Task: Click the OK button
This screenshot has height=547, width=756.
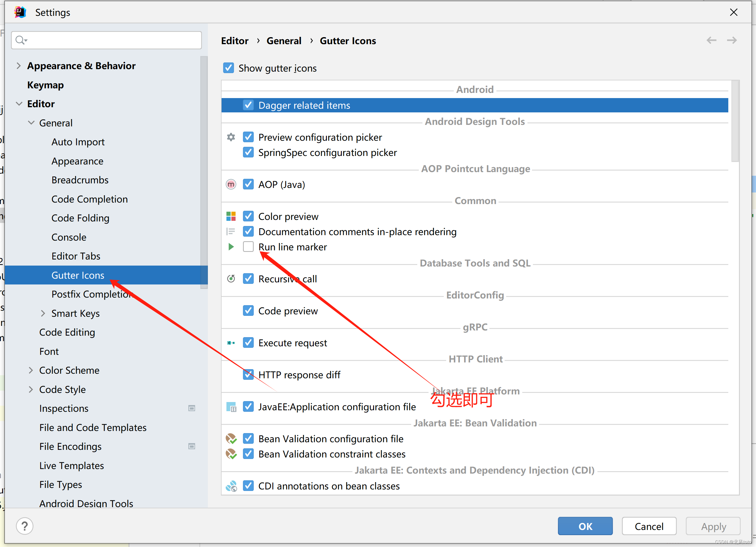Action: coord(585,526)
